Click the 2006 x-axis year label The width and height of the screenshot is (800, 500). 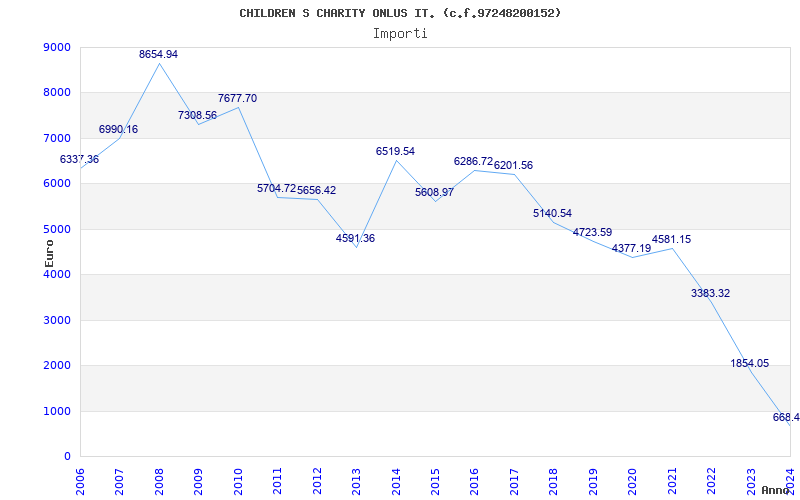80,483
